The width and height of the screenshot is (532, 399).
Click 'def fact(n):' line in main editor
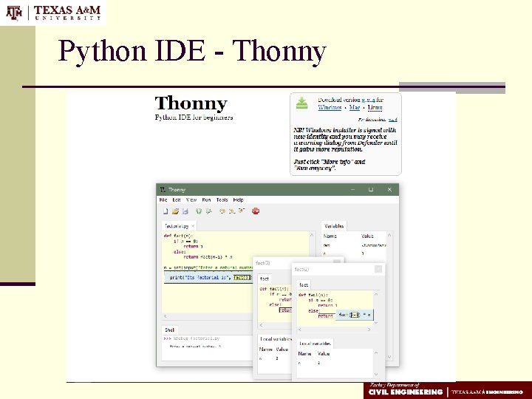178,236
